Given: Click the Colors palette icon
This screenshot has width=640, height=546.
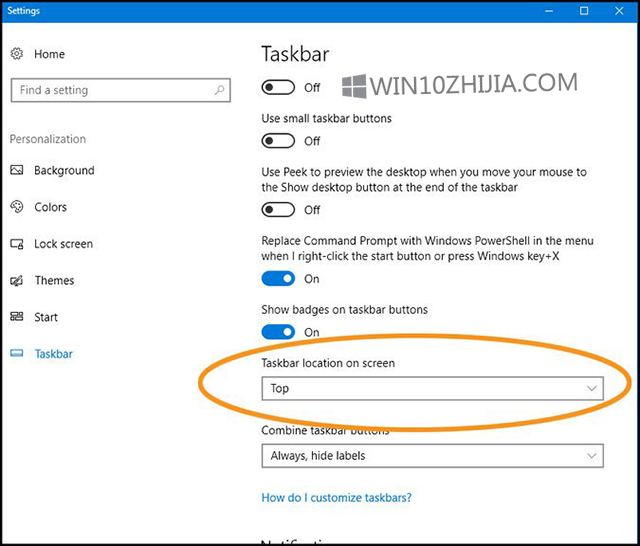Looking at the screenshot, I should tap(17, 207).
